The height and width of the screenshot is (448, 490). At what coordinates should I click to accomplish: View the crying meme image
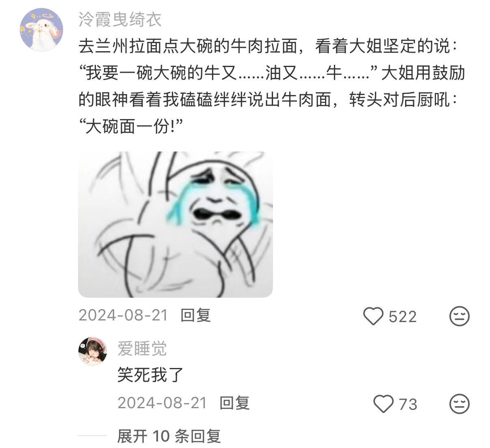[176, 224]
